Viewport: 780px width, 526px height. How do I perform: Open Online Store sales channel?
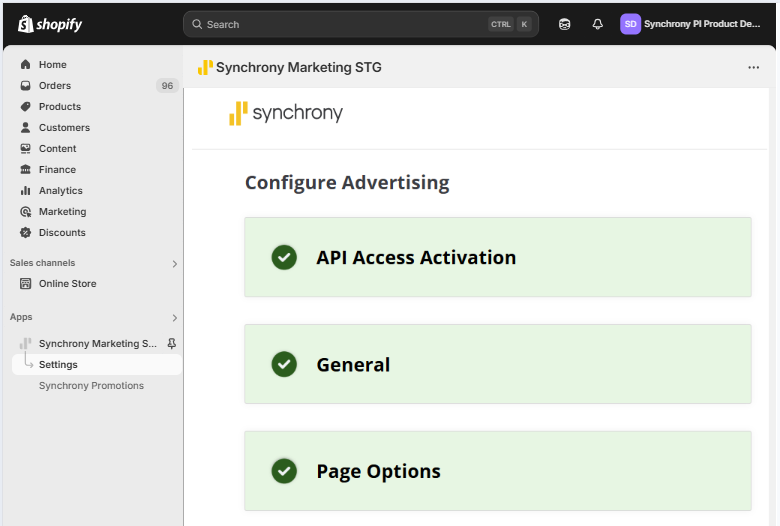[x=68, y=284]
